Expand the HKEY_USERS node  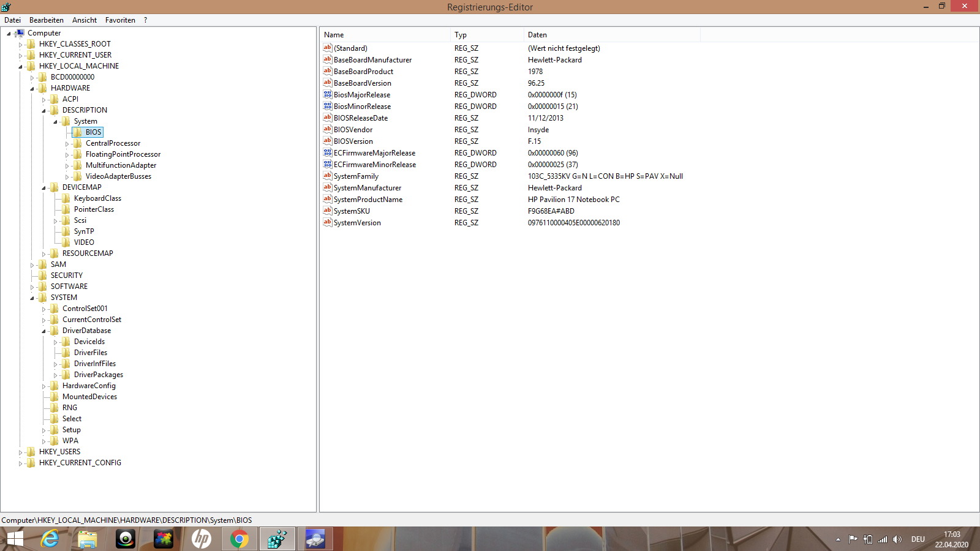point(20,452)
